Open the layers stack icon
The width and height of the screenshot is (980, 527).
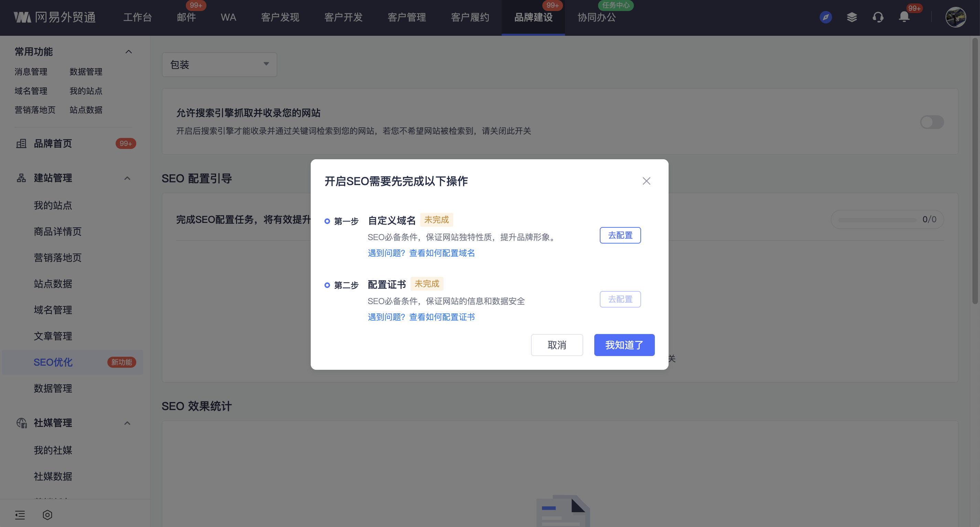pos(852,17)
